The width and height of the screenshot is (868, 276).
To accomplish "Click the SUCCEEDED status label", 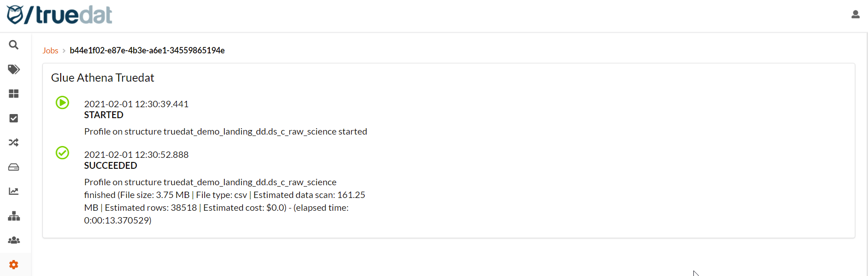I will tap(110, 166).
